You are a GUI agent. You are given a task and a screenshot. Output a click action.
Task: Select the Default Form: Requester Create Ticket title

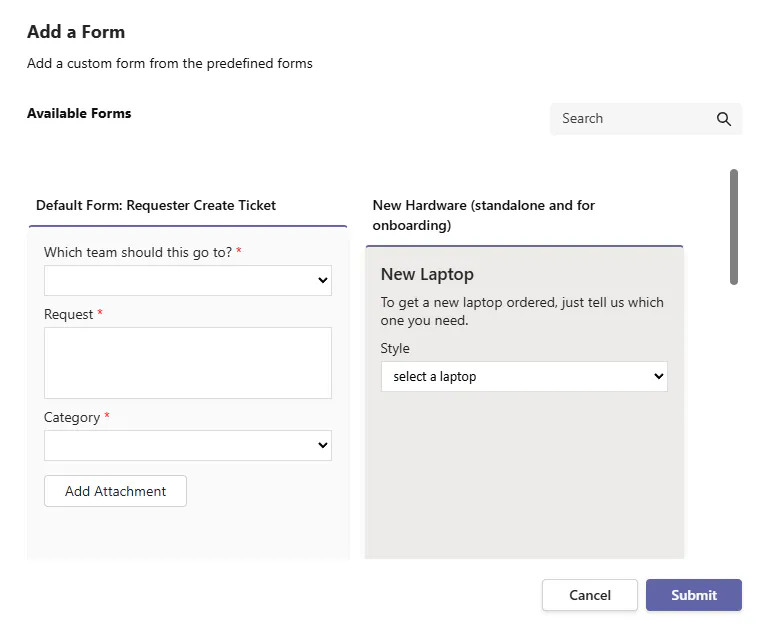(x=156, y=205)
